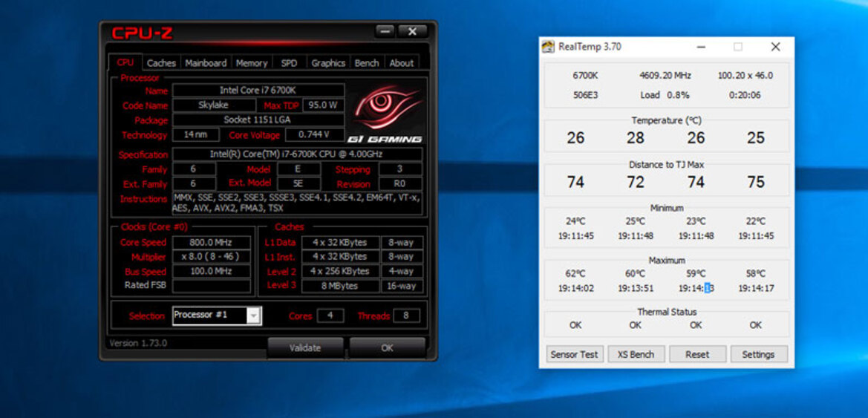Click the Code Name field showing Skylake

pos(213,105)
